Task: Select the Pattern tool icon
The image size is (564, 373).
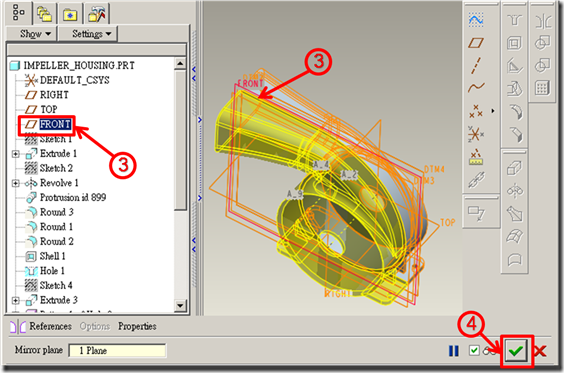Action: (542, 88)
